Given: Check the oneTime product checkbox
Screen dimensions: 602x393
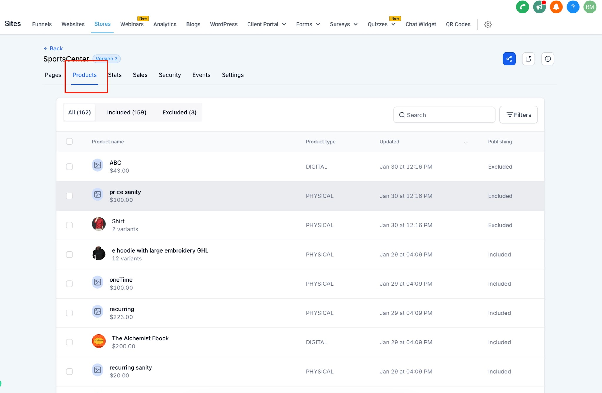Looking at the screenshot, I should [69, 284].
